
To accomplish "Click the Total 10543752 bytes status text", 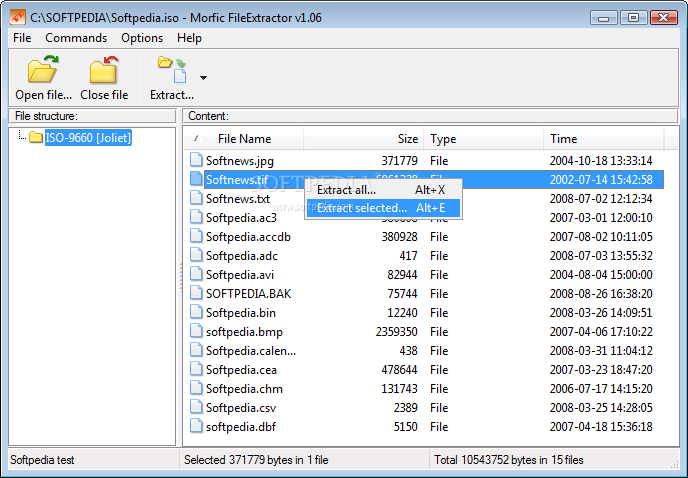I will 509,460.
